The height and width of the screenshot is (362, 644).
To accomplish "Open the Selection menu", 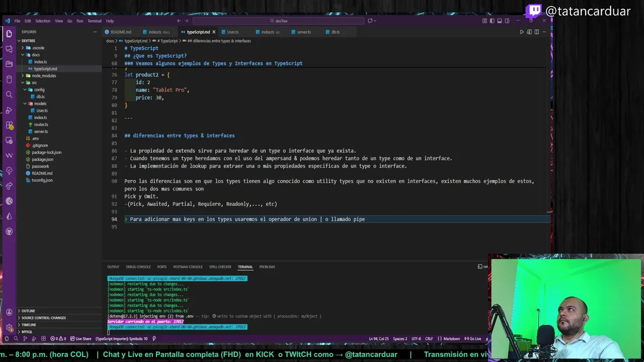I will click(43, 21).
